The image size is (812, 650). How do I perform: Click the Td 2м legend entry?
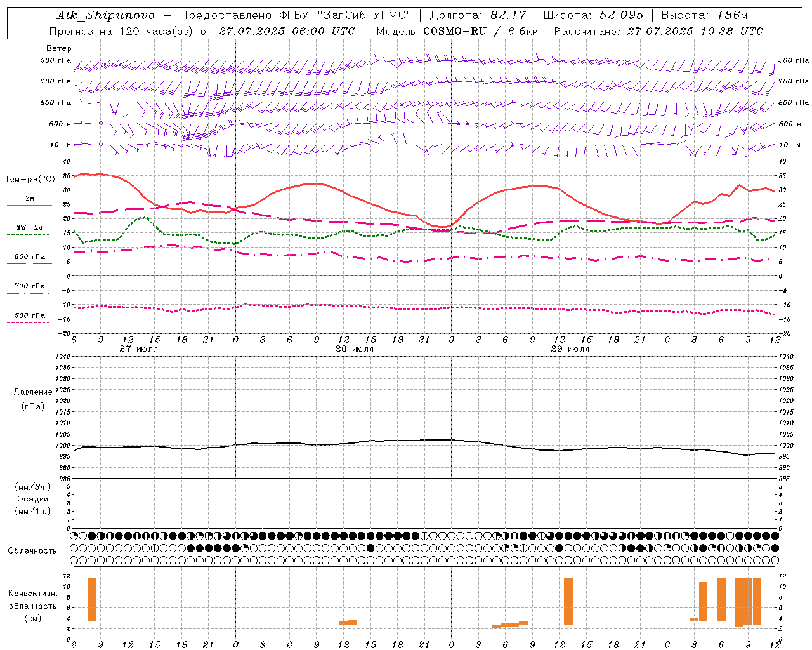[29, 227]
